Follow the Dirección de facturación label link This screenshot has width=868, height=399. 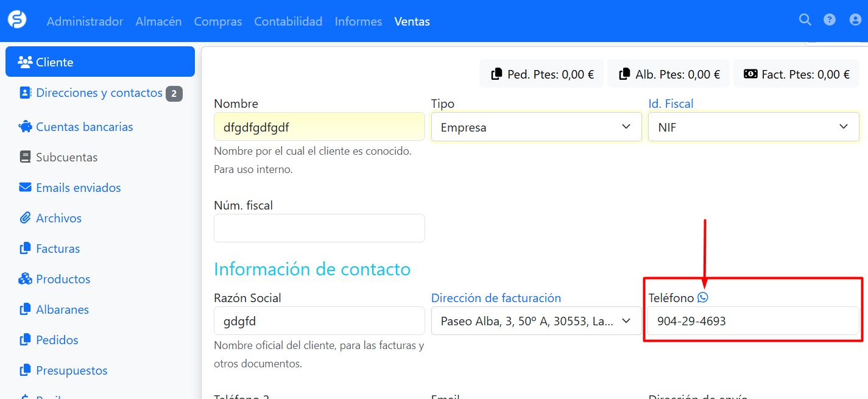tap(496, 298)
